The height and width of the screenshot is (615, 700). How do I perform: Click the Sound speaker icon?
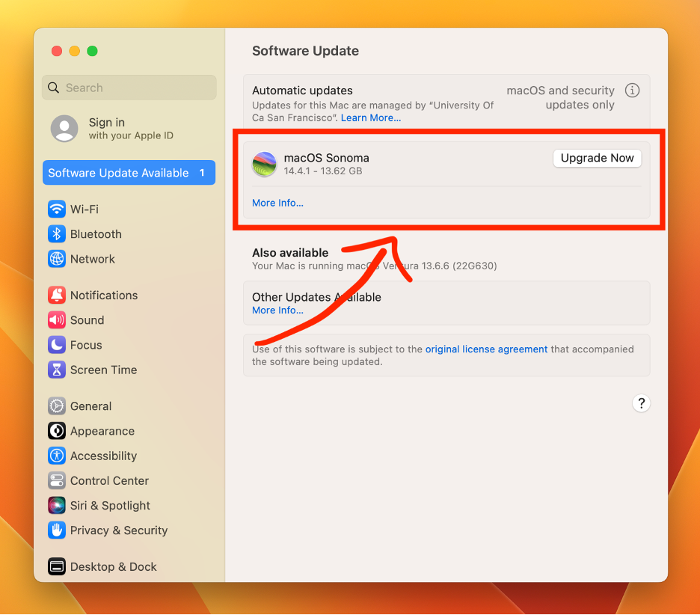[57, 320]
